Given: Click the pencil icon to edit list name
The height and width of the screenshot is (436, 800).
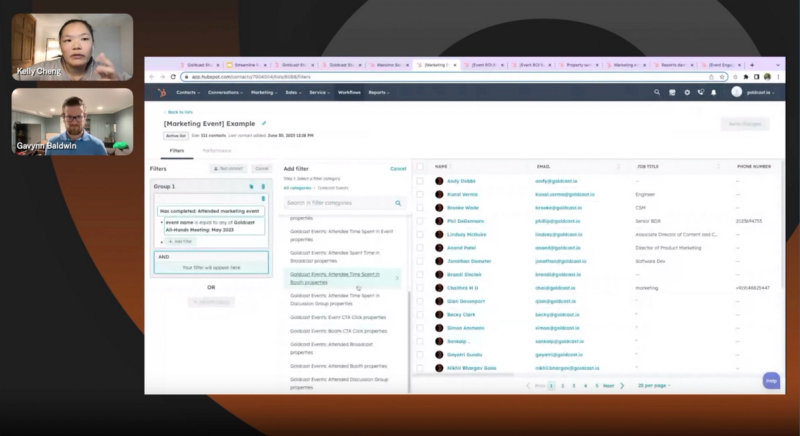Looking at the screenshot, I should pyautogui.click(x=264, y=123).
